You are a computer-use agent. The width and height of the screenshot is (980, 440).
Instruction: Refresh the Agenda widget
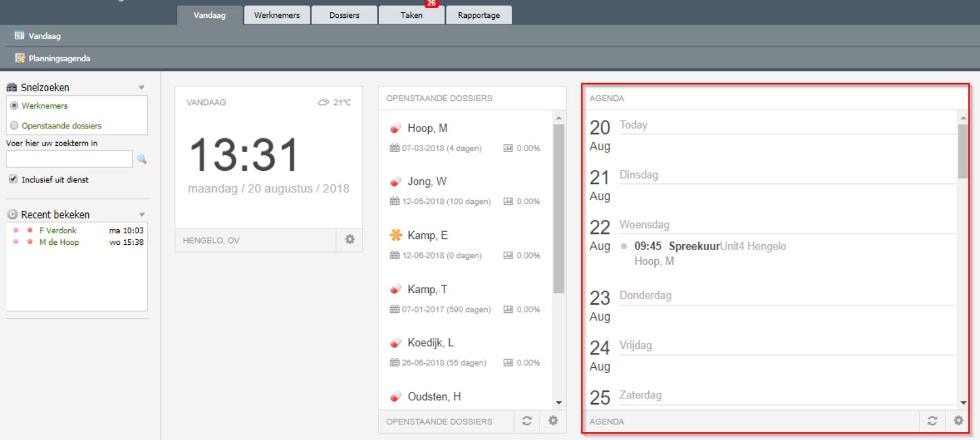click(x=932, y=421)
